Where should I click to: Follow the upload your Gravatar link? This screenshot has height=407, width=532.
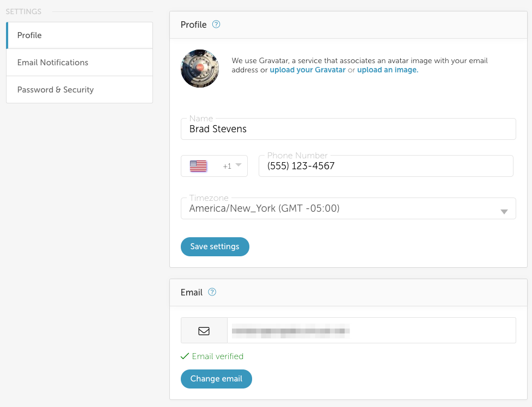pyautogui.click(x=308, y=70)
